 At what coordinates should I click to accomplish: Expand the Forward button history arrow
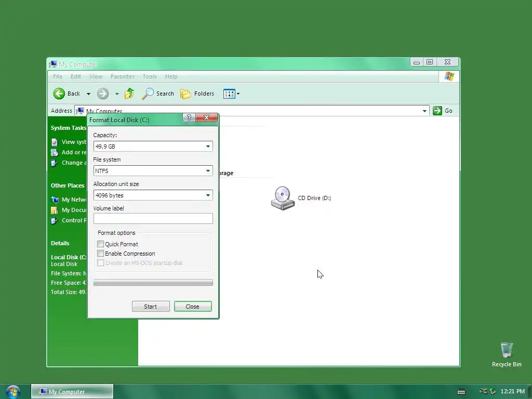(117, 94)
